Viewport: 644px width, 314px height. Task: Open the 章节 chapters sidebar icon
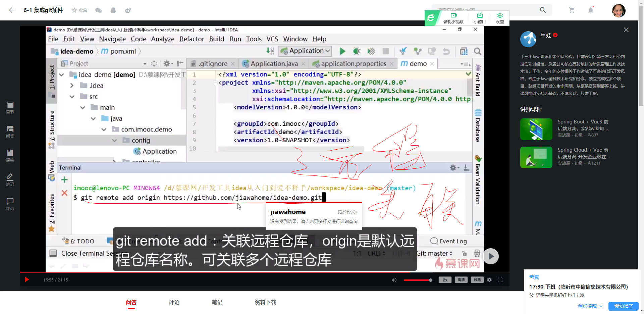(10, 107)
